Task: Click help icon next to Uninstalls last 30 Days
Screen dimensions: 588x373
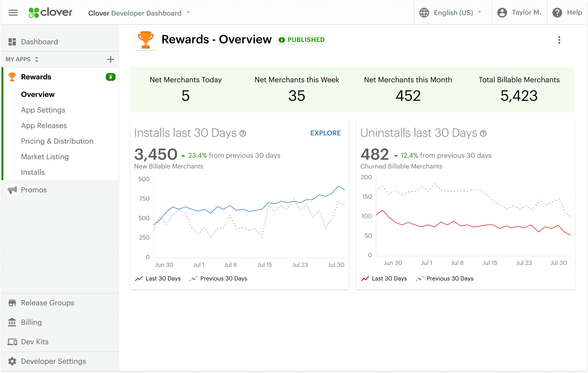Action: click(x=483, y=133)
